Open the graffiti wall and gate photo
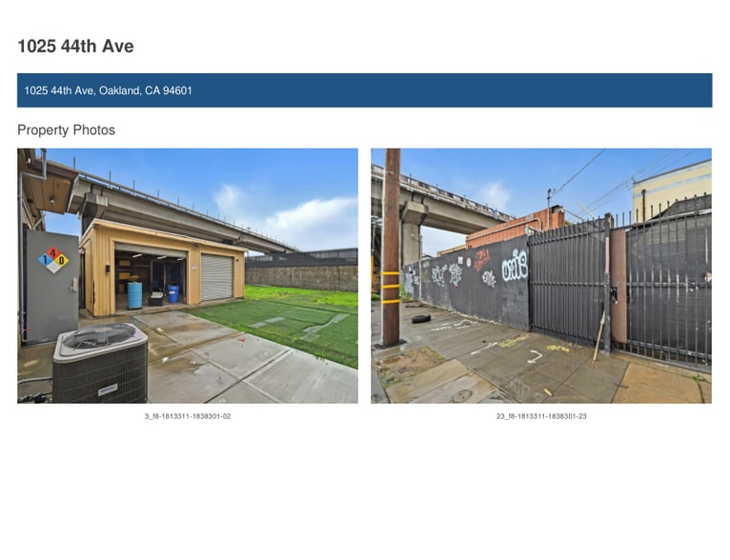The width and height of the screenshot is (730, 560). click(x=541, y=276)
